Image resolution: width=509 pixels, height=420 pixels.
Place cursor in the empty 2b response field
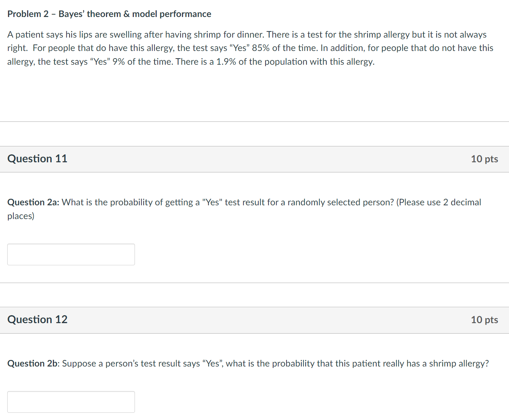tap(71, 402)
